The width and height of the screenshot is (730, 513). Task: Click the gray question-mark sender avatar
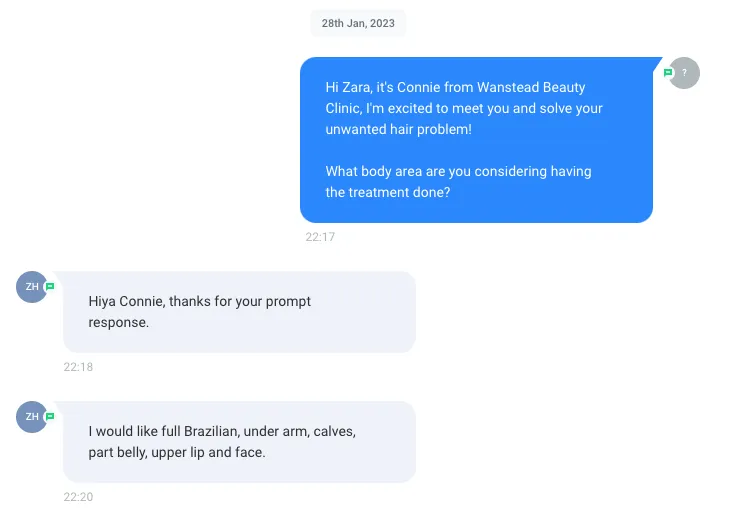(x=684, y=73)
